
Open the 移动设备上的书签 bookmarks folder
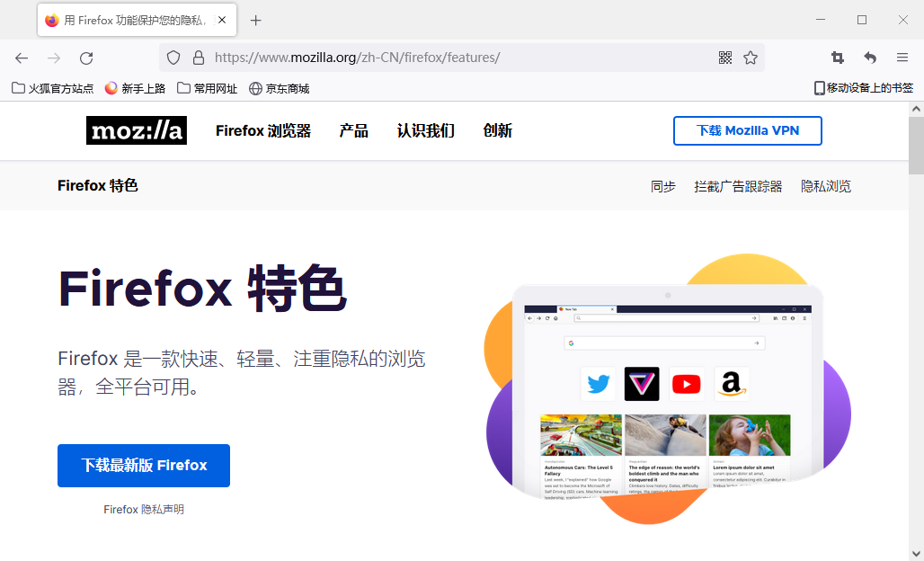click(861, 88)
